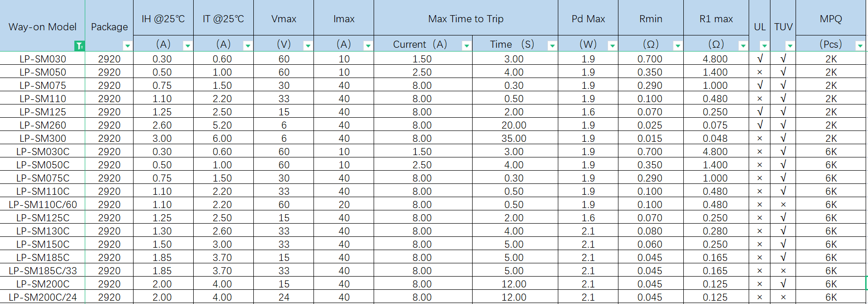Open the Vmax (V) filter arrow
This screenshot has width=868, height=304.
click(x=308, y=46)
